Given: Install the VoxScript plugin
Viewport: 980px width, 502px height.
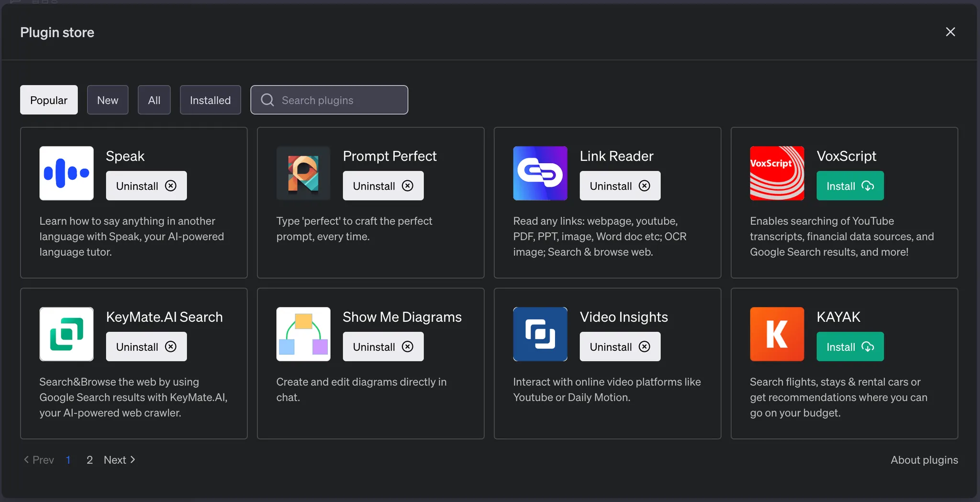Looking at the screenshot, I should (850, 186).
